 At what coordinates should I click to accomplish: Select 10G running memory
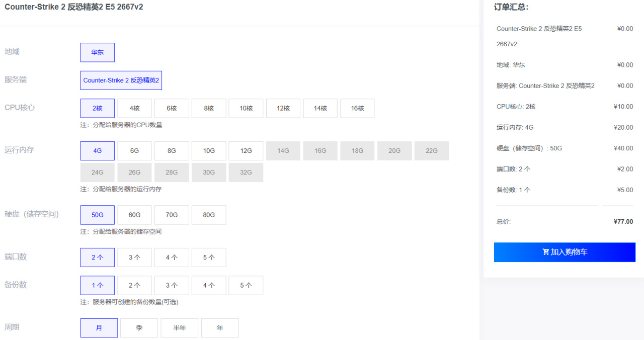click(x=209, y=151)
